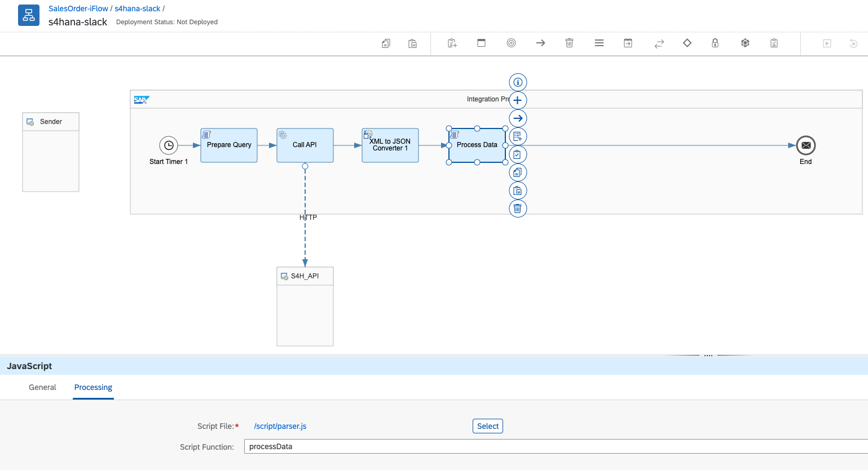This screenshot has width=868, height=470.
Task: Switch to the General tab
Action: pyautogui.click(x=42, y=387)
